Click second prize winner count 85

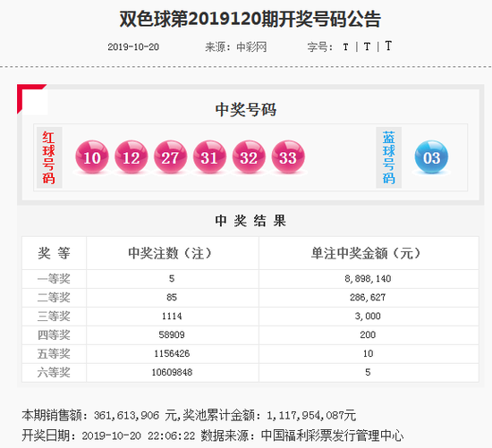(x=172, y=298)
